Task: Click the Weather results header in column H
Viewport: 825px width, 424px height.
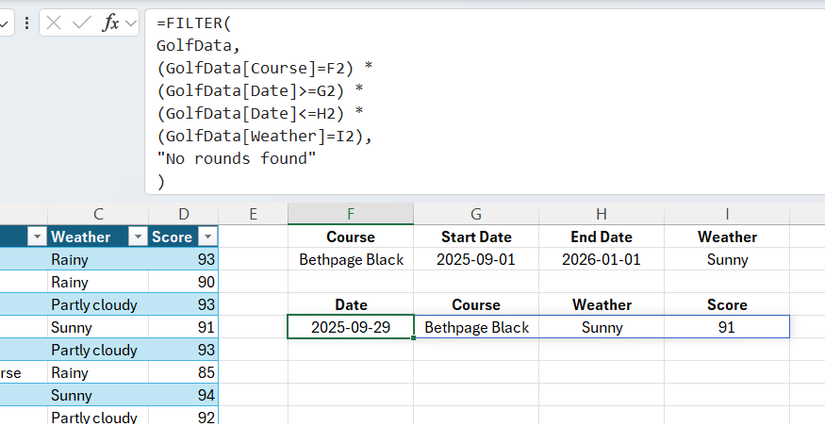Action: [601, 305]
